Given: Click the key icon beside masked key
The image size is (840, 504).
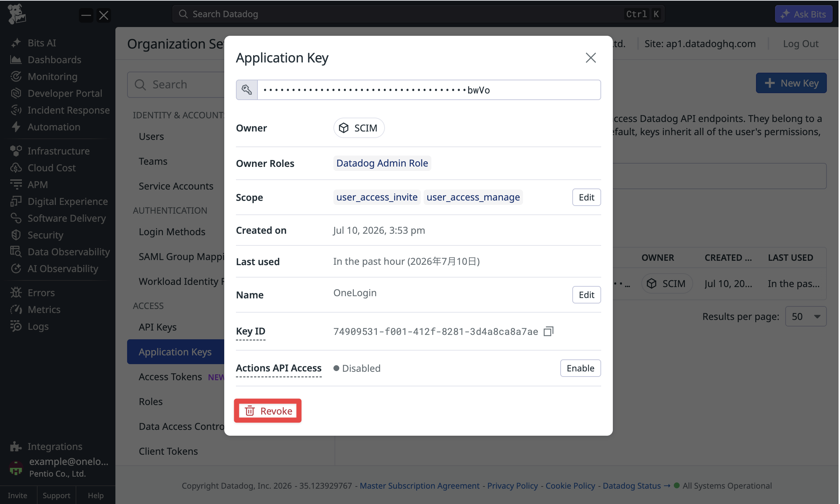Looking at the screenshot, I should pyautogui.click(x=247, y=90).
